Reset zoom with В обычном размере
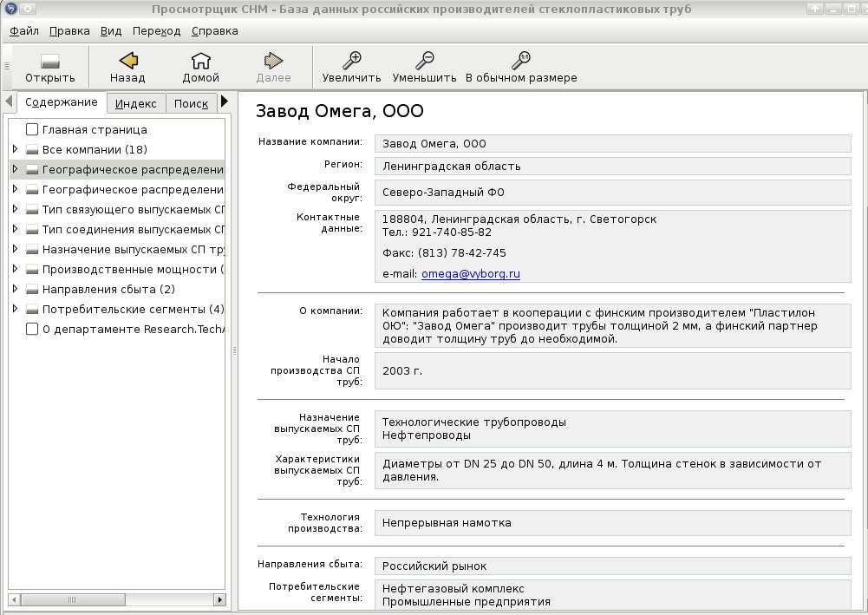The height and width of the screenshot is (615, 868). click(x=521, y=60)
